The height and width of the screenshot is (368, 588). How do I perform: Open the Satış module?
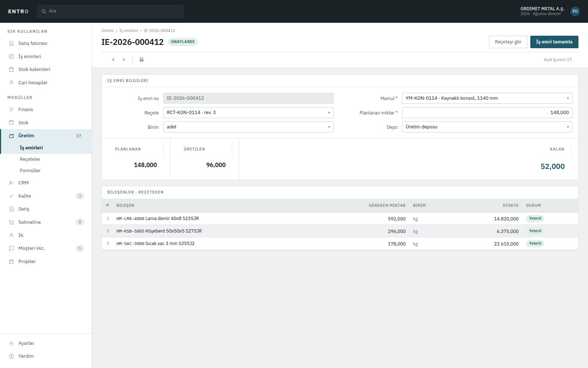click(46, 209)
